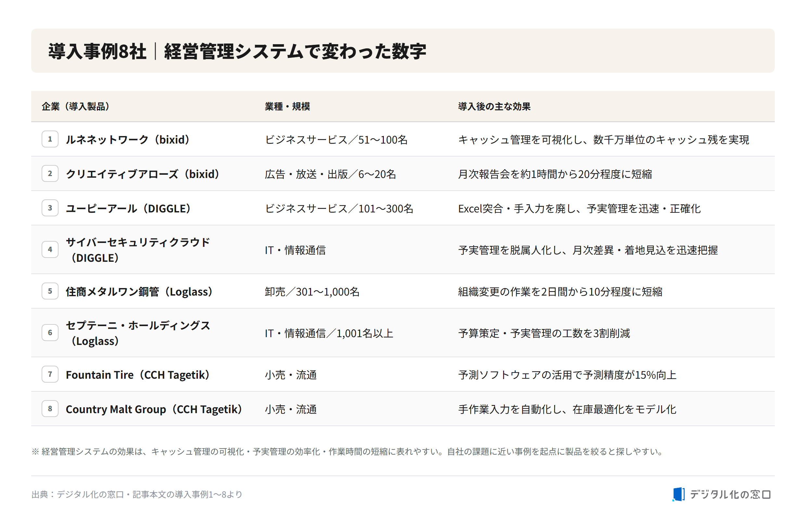Click the blue デジタル化の窓口 logo icon
This screenshot has width=806, height=532.
678,494
